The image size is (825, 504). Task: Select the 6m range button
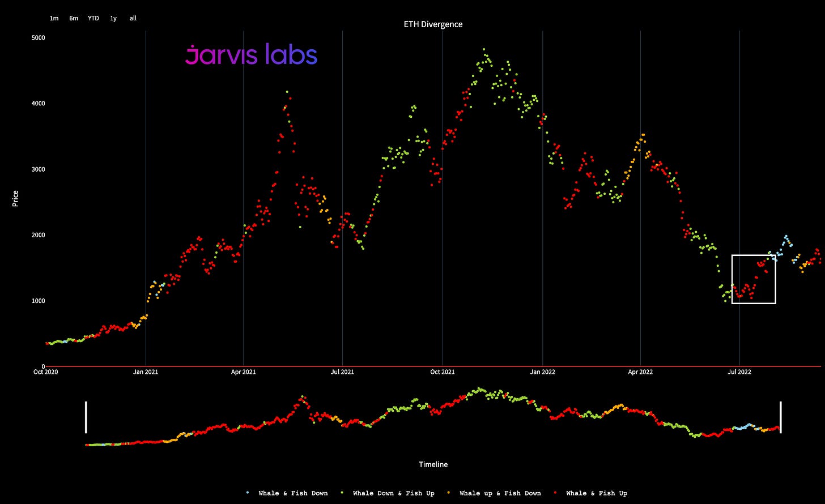(x=74, y=18)
